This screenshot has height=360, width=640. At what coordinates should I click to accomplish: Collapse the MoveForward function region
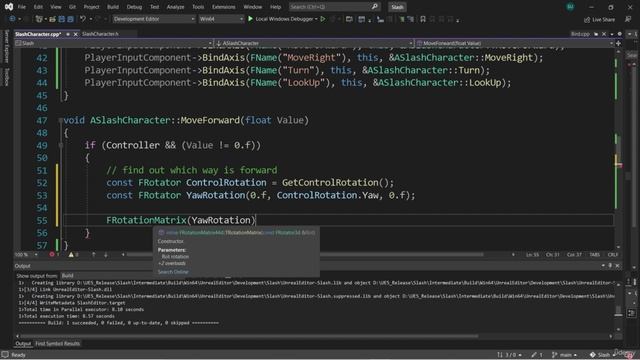pos(60,120)
